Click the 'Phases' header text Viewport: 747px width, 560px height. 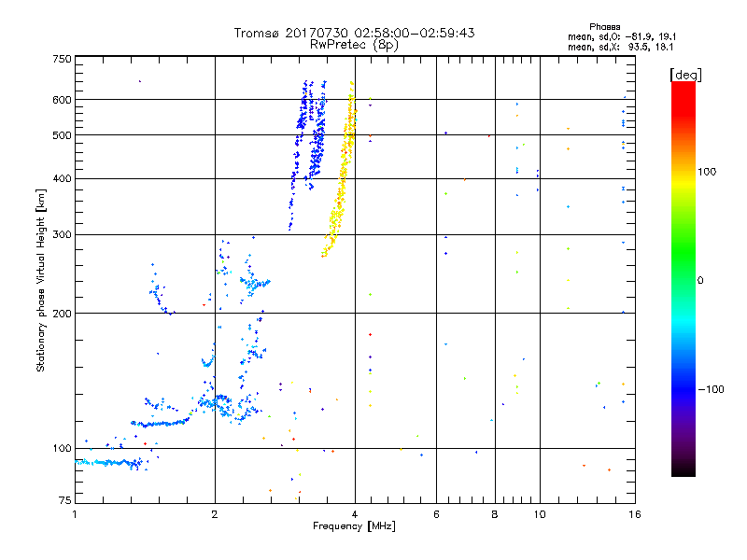point(604,27)
